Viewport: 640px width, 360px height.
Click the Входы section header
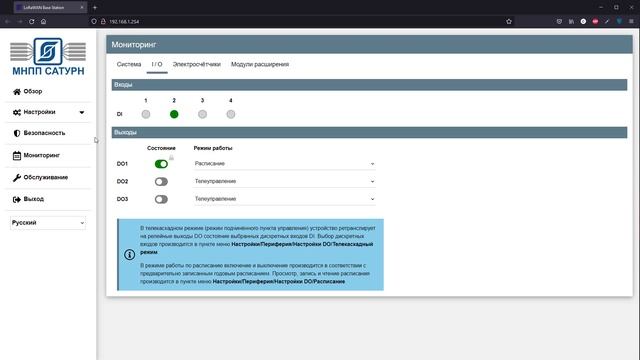(369, 85)
